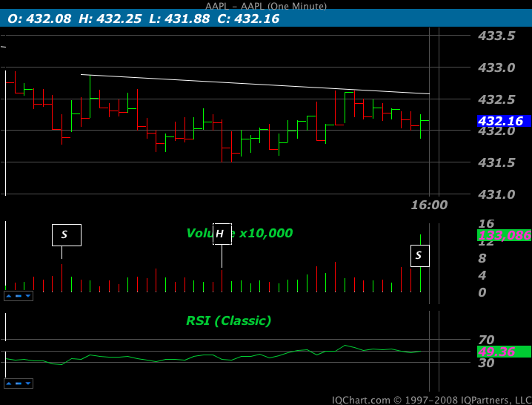Image resolution: width=532 pixels, height=405 pixels.
Task: Click the tallest green volume bar at right
Action: pos(421,280)
